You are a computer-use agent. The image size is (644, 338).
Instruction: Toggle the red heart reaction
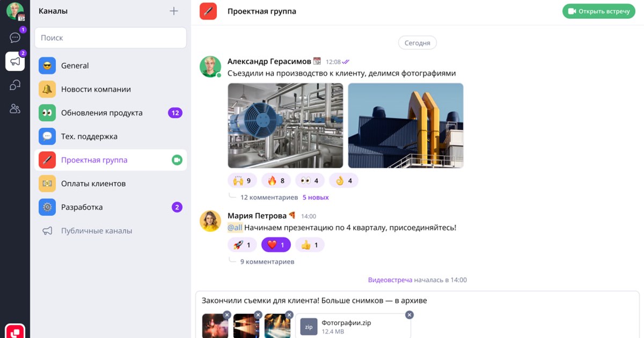[276, 245]
